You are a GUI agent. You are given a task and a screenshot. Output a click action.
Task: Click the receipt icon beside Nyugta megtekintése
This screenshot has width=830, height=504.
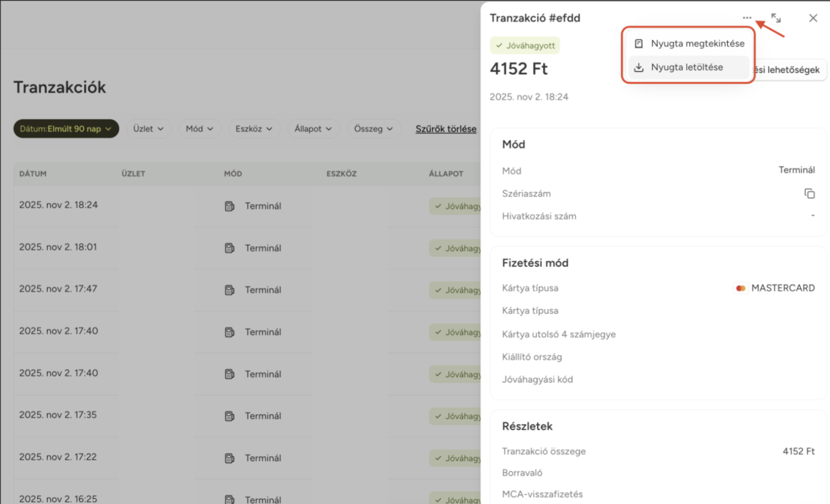(x=639, y=44)
